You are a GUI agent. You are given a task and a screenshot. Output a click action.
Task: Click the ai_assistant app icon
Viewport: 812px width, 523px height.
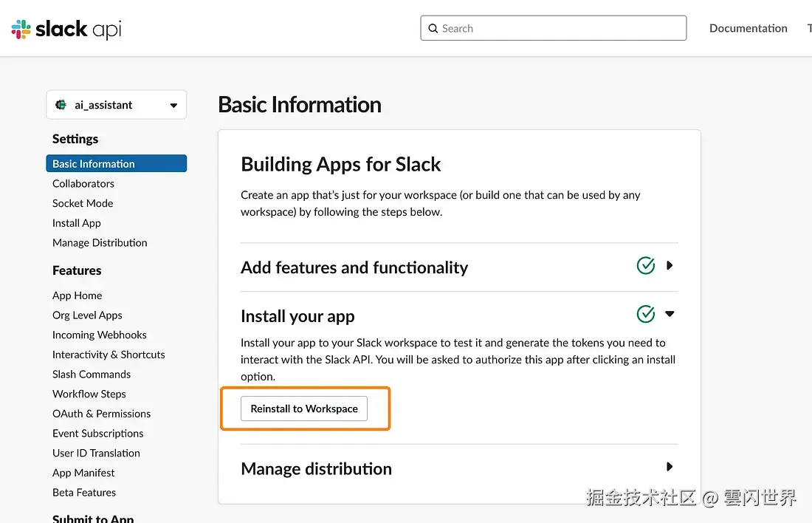tap(62, 105)
